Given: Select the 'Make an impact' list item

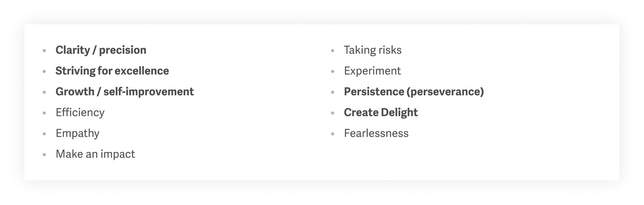Looking at the screenshot, I should point(95,154).
